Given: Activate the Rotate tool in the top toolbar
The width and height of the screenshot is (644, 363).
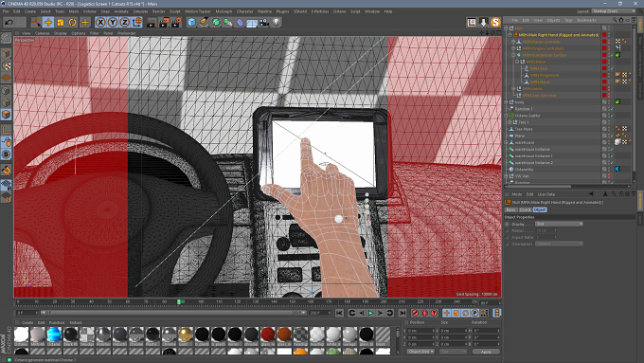Looking at the screenshot, I should pyautogui.click(x=73, y=22).
